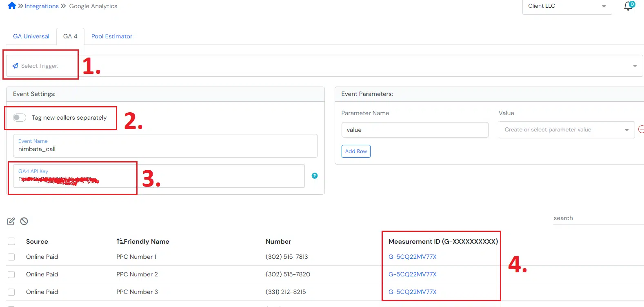Sort by Friendly Name column arrow
The image size is (644, 307).
click(120, 241)
